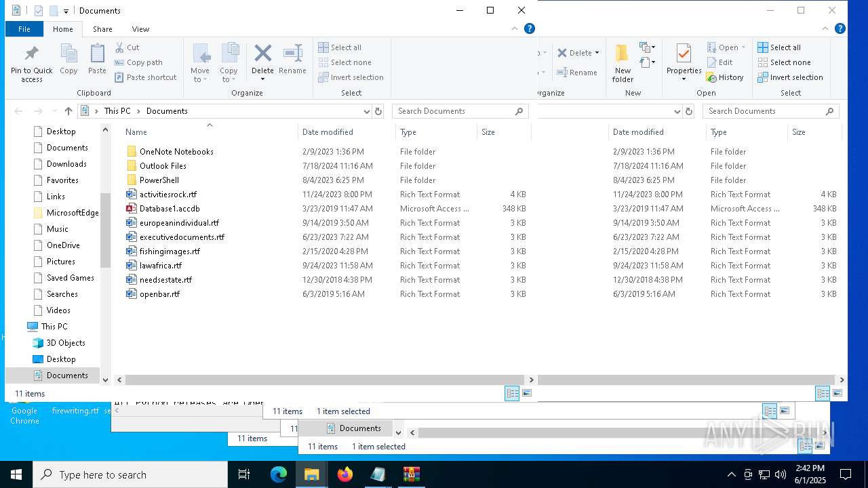This screenshot has width=868, height=488.
Task: Click navigation pane vertical scrollbar thumb
Action: (x=105, y=230)
